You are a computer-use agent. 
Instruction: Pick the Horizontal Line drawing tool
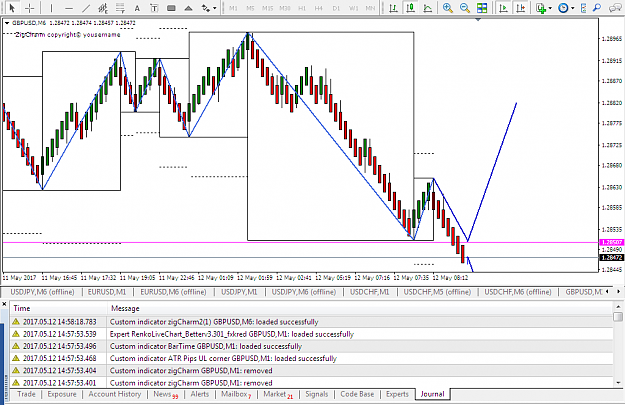coord(69,8)
